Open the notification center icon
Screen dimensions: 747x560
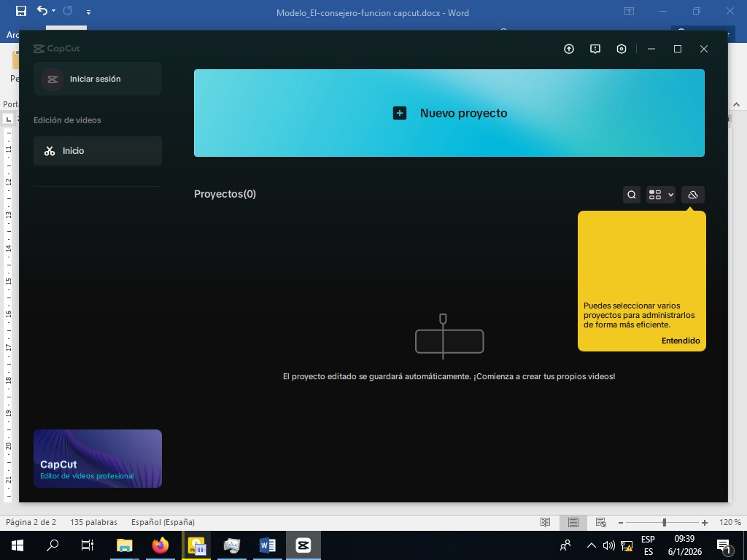(x=723, y=546)
